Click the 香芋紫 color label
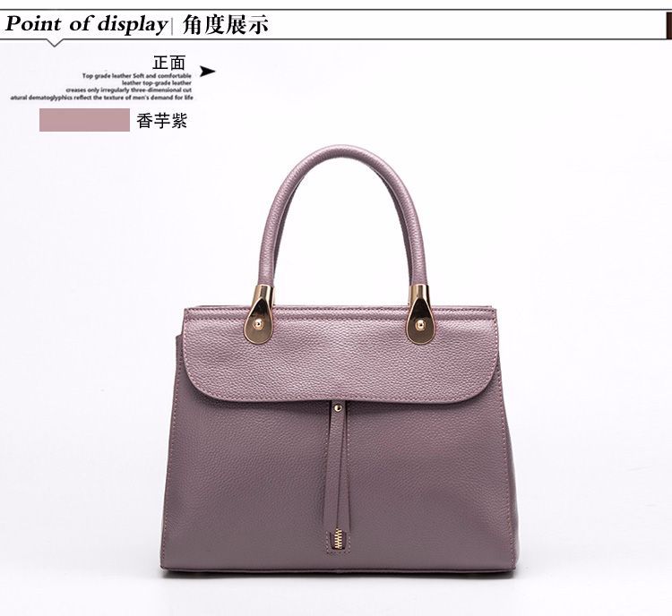 click(161, 121)
